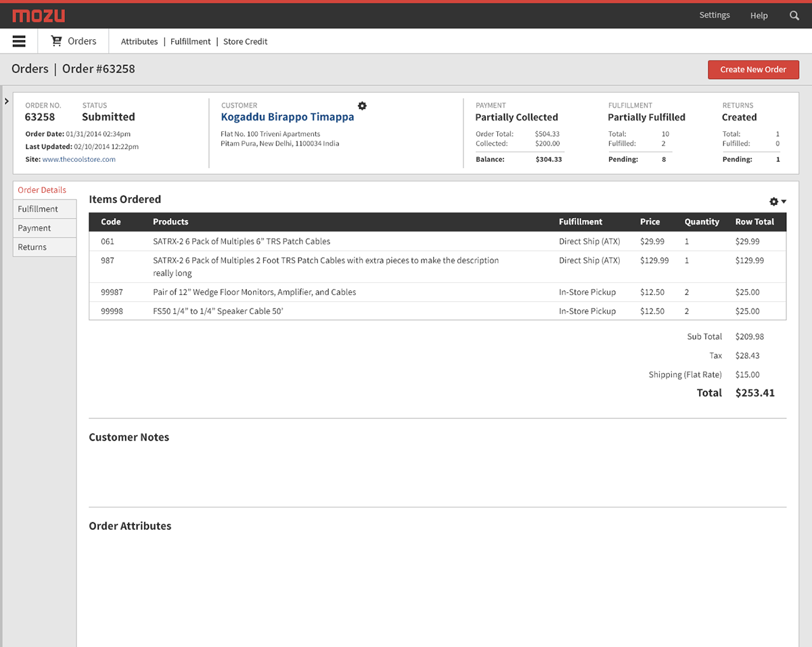Click the Sub Total amount $209.98
Screen dimensions: 812x647
(749, 337)
